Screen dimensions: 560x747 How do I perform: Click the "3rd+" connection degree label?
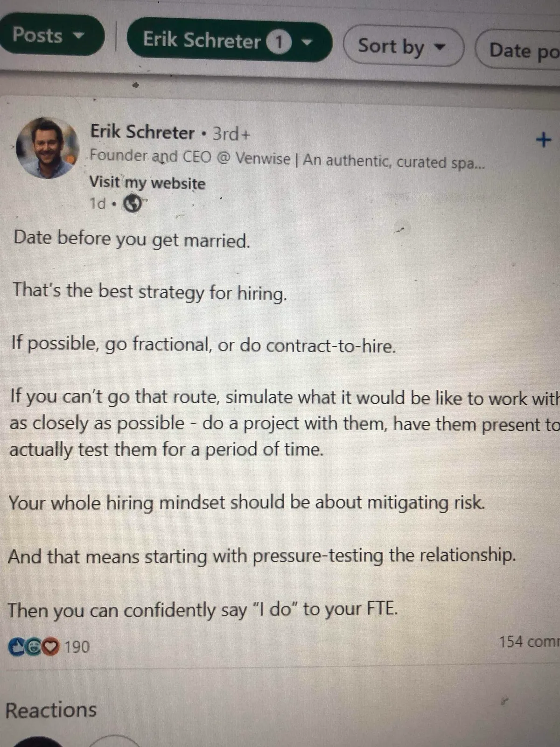coord(231,134)
